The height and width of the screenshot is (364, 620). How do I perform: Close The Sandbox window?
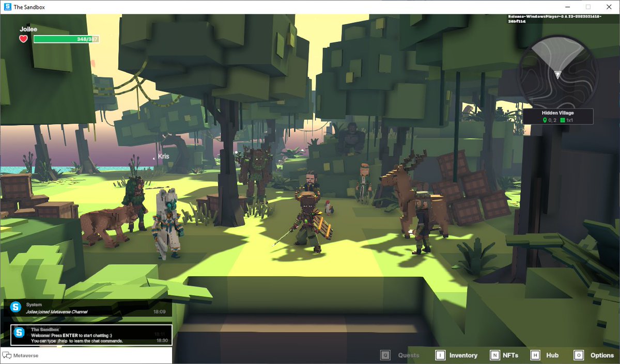pyautogui.click(x=609, y=7)
